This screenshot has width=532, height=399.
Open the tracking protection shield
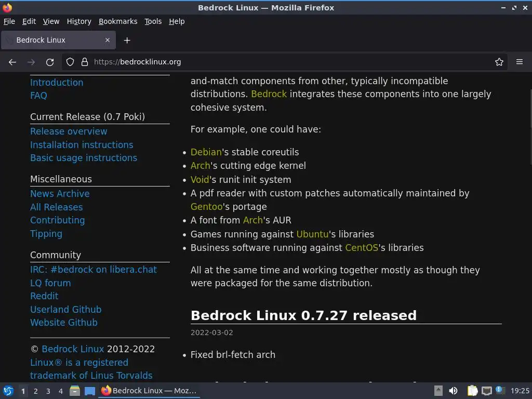pyautogui.click(x=70, y=62)
